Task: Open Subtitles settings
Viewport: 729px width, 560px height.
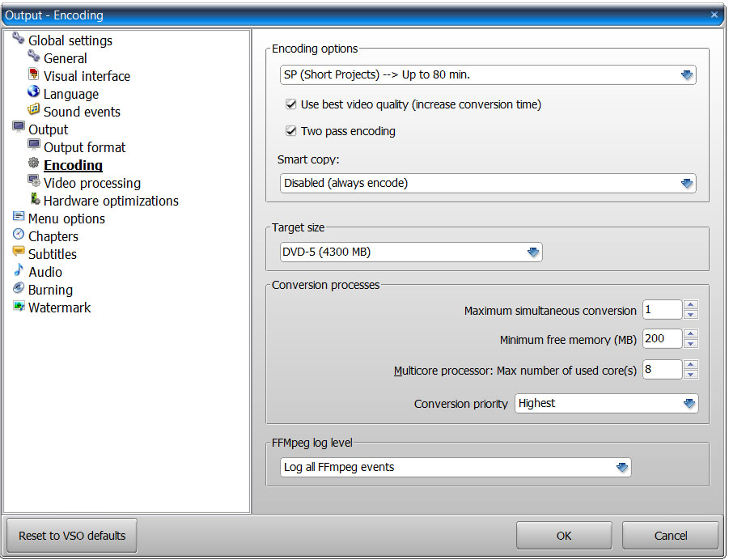Action: tap(53, 254)
